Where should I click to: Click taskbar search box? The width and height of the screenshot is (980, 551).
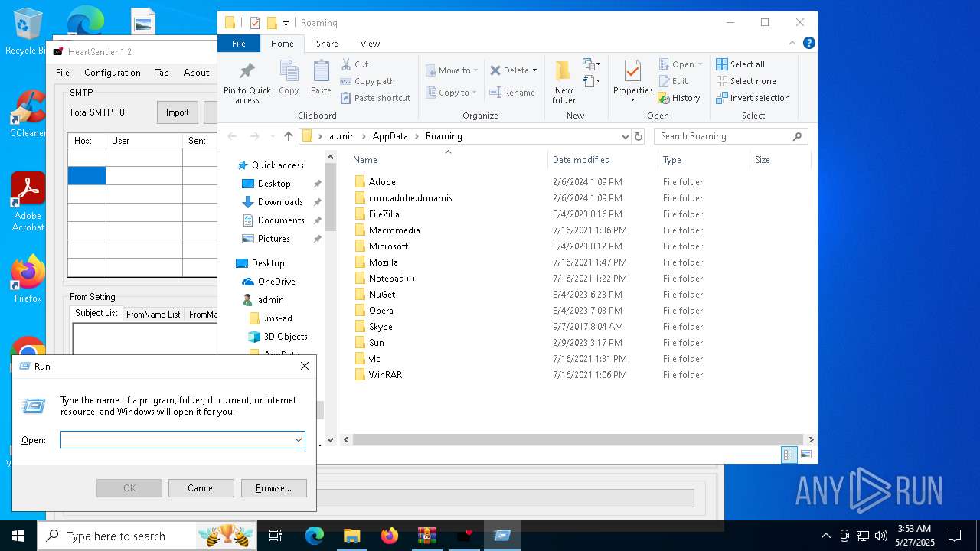pos(145,536)
